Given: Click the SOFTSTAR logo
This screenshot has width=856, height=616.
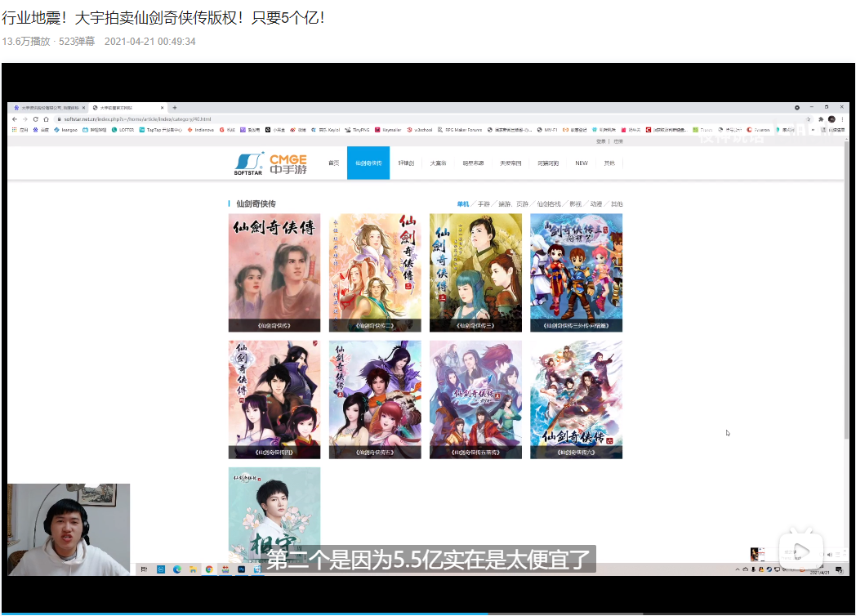Looking at the screenshot, I should point(249,163).
